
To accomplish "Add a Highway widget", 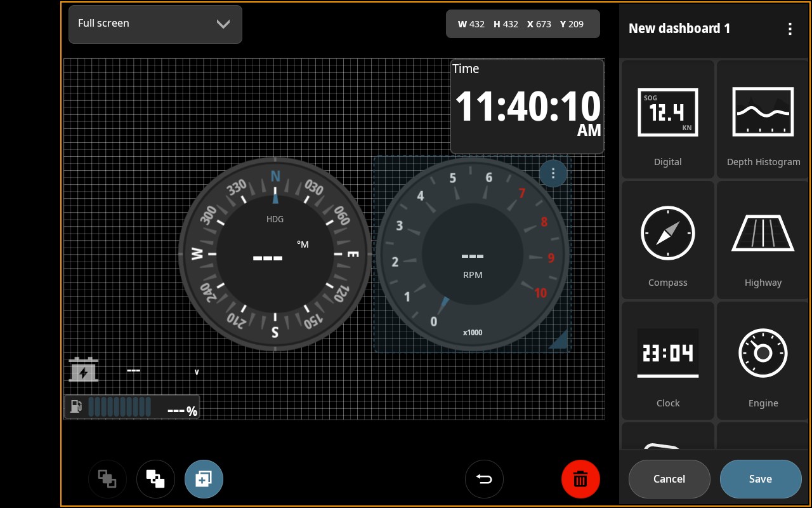I will tap(763, 240).
